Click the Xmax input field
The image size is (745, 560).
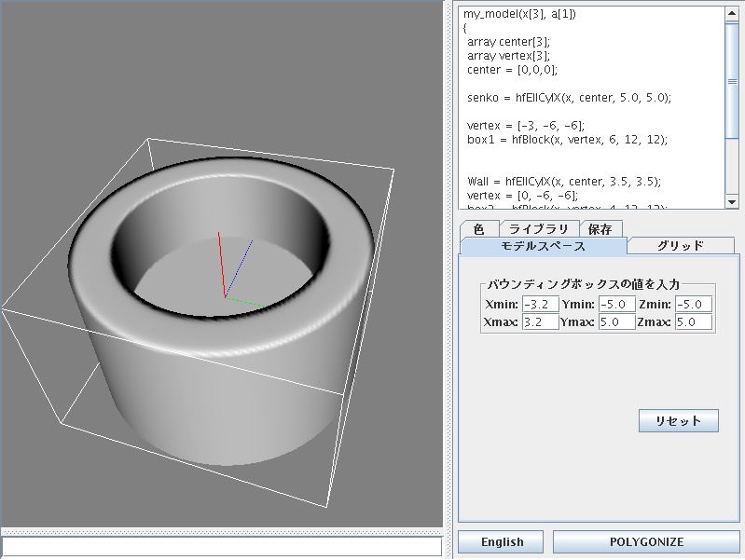[x=540, y=321]
